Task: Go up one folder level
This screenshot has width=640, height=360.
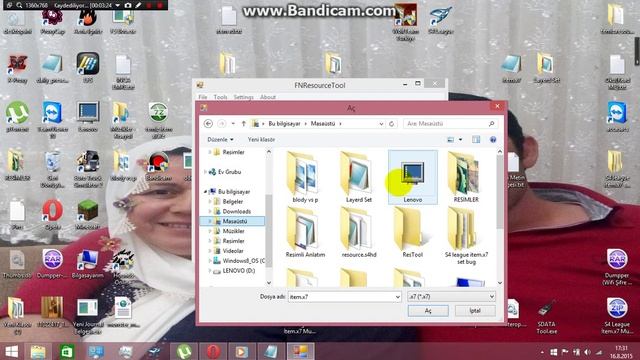Action: coord(243,123)
